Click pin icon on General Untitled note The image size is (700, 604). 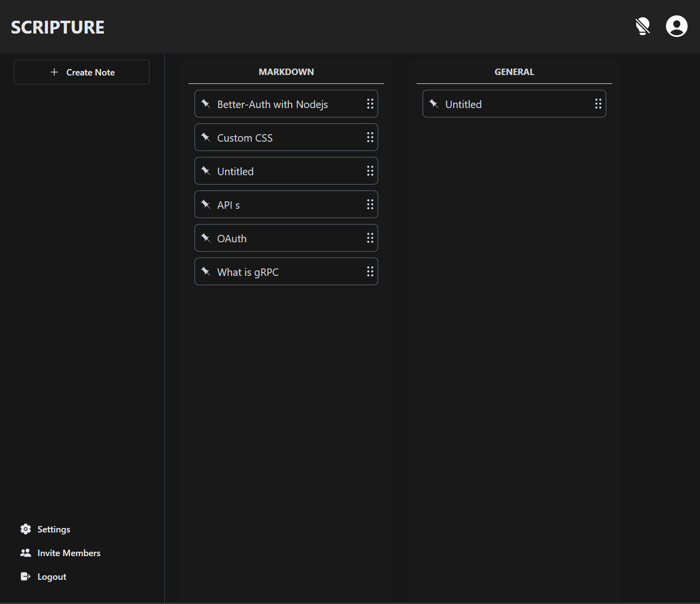434,104
